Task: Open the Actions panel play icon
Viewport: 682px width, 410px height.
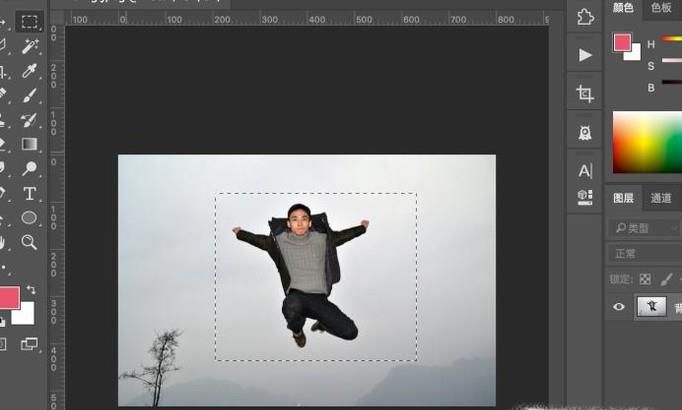Action: click(585, 55)
